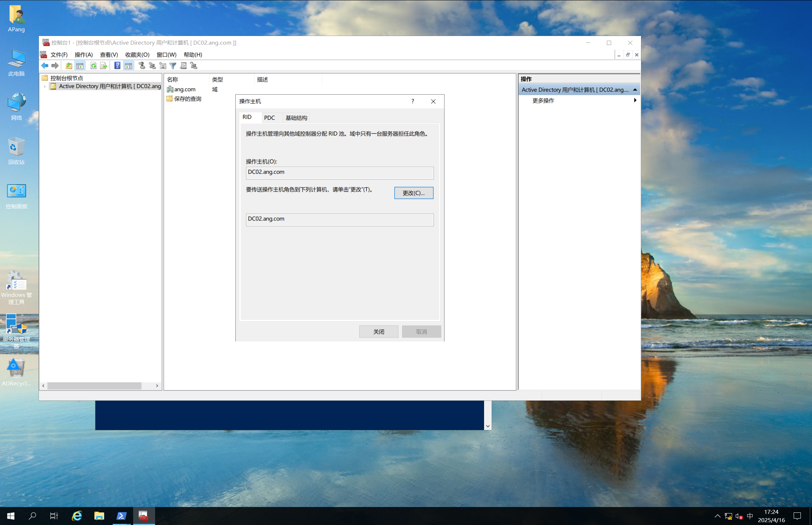
Task: Open the blue Help toolbar icon
Action: (117, 65)
